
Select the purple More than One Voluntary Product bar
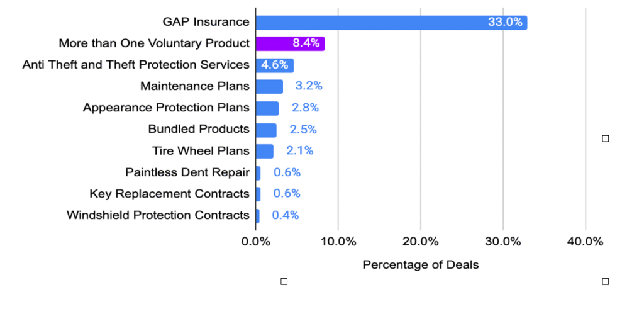pos(290,43)
